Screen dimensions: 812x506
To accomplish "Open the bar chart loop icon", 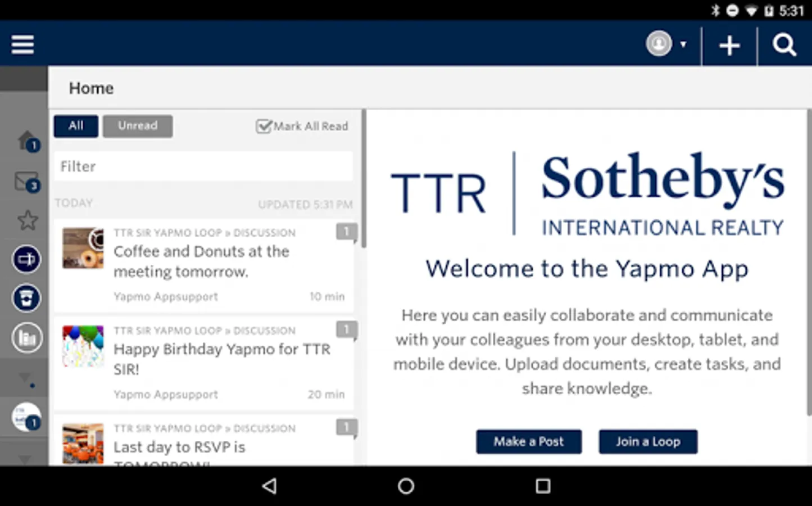I will coord(26,338).
